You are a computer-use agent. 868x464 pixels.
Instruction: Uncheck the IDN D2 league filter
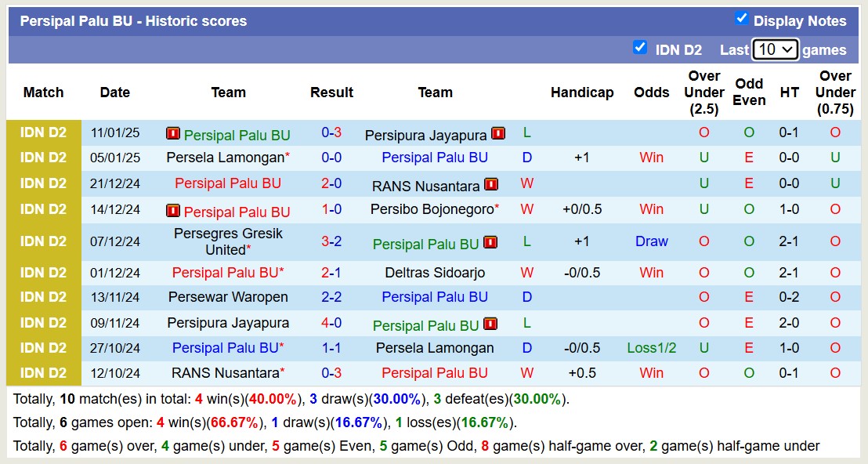pyautogui.click(x=640, y=48)
